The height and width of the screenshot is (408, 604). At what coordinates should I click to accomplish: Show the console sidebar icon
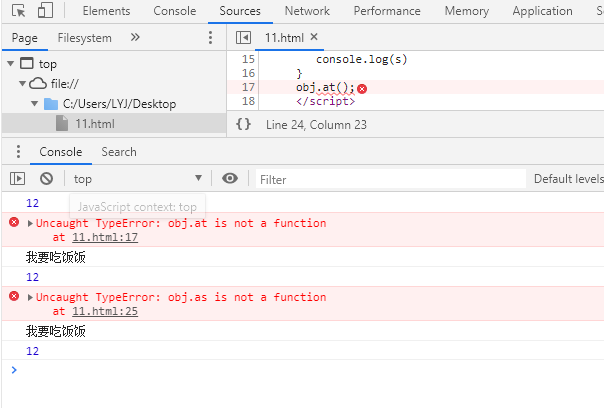(x=18, y=178)
